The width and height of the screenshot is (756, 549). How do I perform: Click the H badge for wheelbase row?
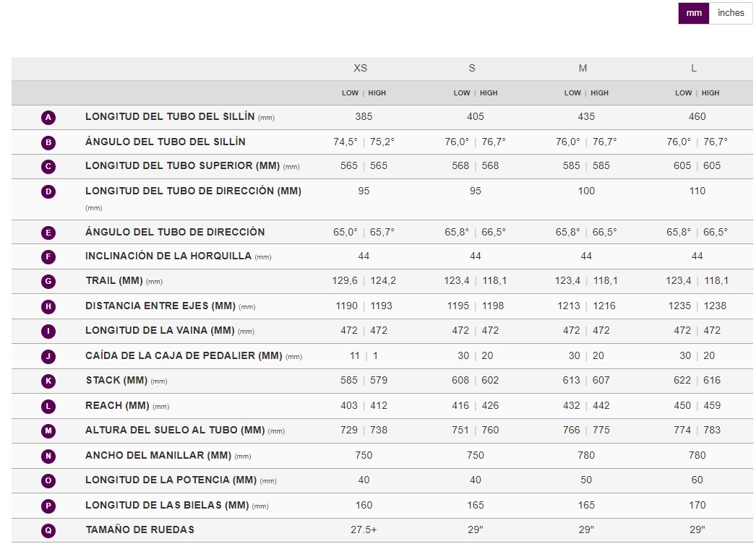tap(48, 306)
